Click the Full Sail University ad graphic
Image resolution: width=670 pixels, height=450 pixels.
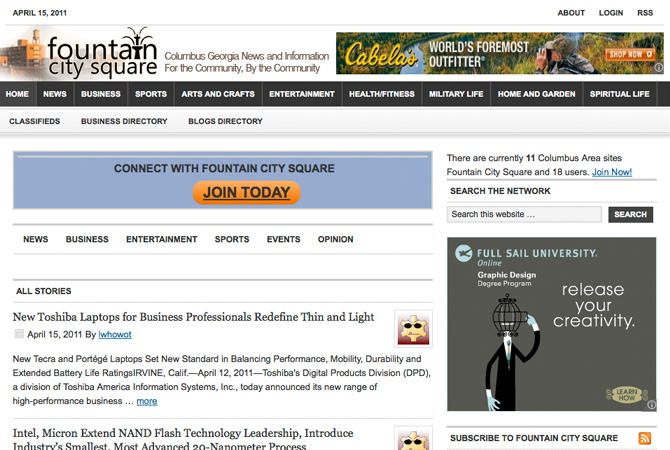551,324
